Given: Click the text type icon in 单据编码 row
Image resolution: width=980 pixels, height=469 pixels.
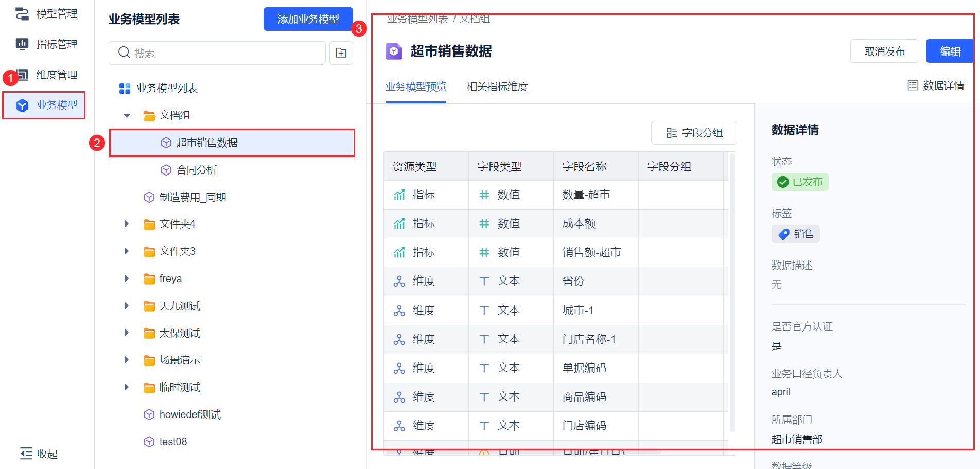Looking at the screenshot, I should click(x=484, y=369).
